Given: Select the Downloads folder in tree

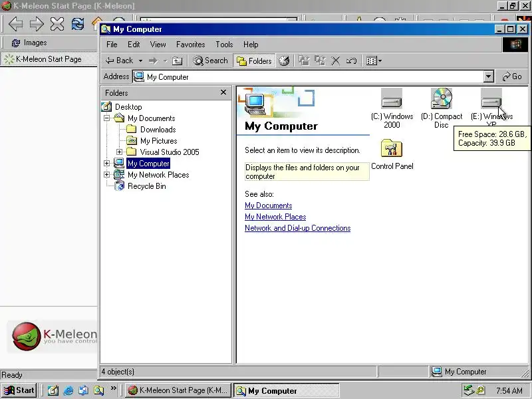Looking at the screenshot, I should [158, 130].
